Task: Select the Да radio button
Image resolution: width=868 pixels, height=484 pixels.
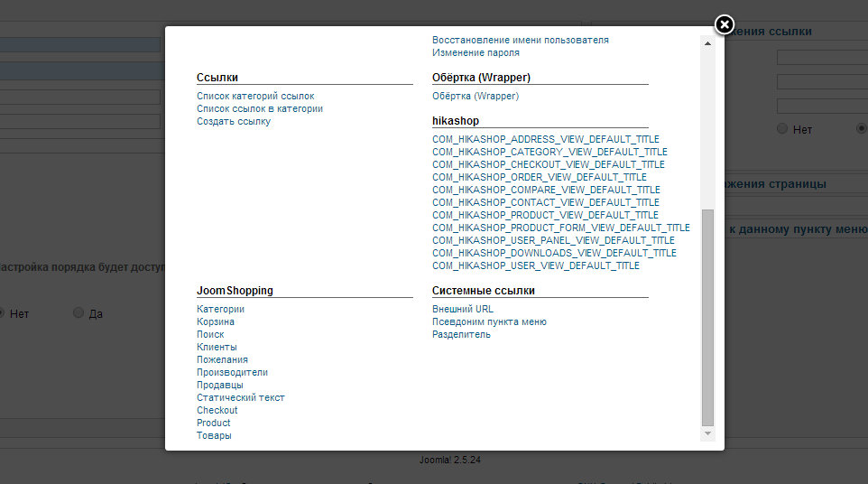Action: (x=78, y=312)
